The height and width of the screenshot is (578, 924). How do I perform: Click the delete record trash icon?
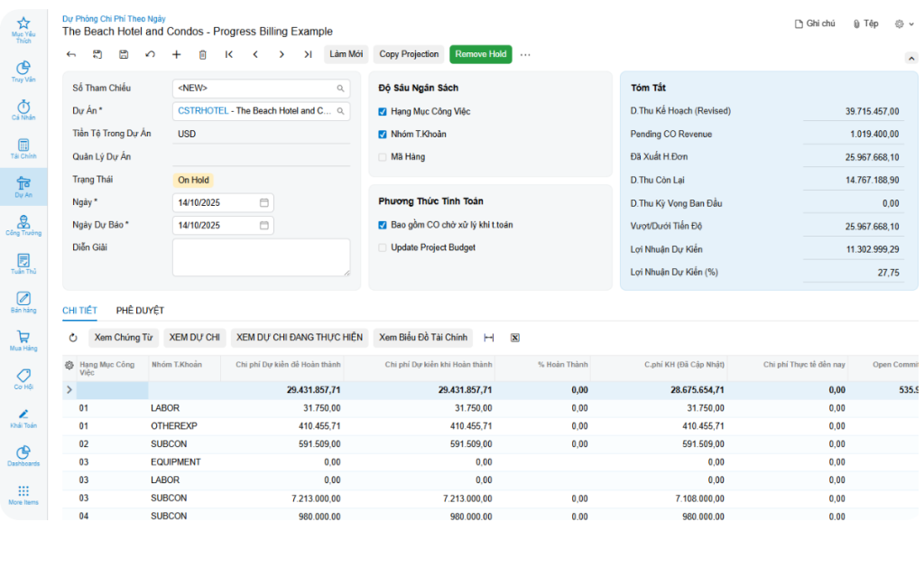tap(202, 54)
